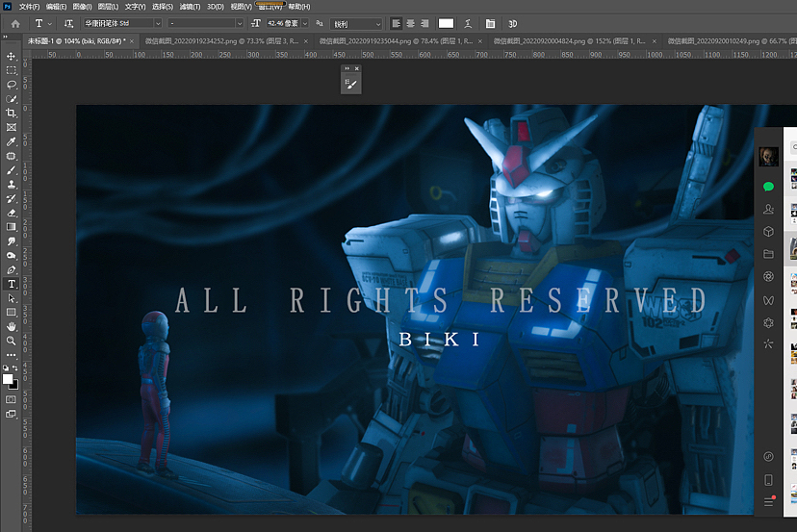The height and width of the screenshot is (532, 797).
Task: Set right text alignment
Action: [x=424, y=23]
